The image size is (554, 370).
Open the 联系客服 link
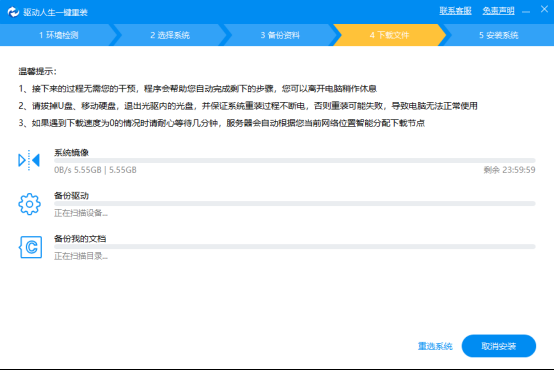coord(455,11)
